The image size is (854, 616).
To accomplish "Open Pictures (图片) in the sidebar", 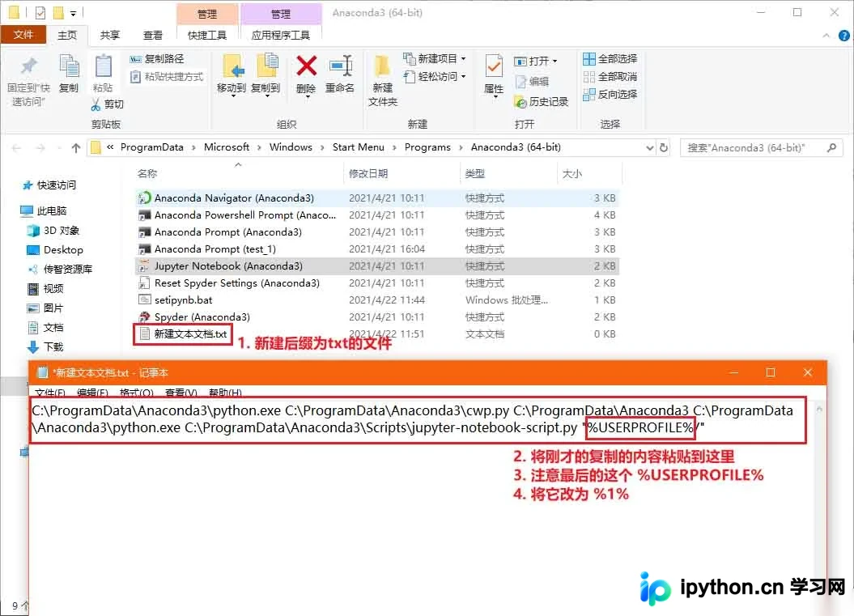I will [46, 308].
